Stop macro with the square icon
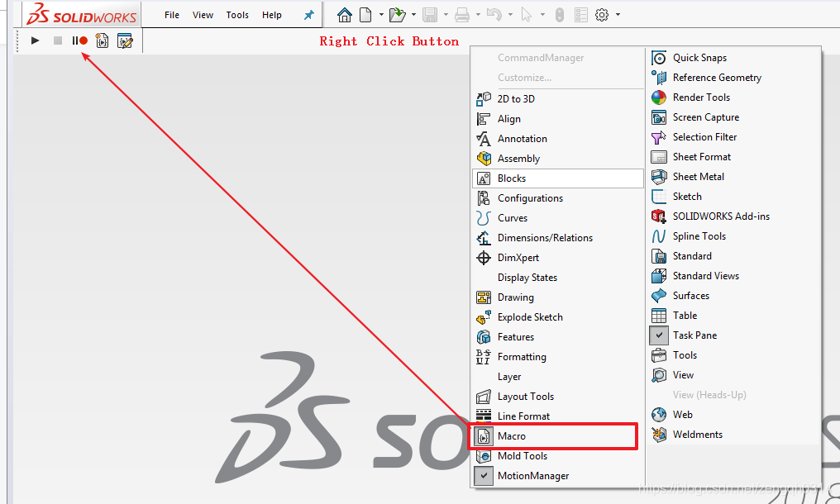840x504 pixels. coord(58,40)
